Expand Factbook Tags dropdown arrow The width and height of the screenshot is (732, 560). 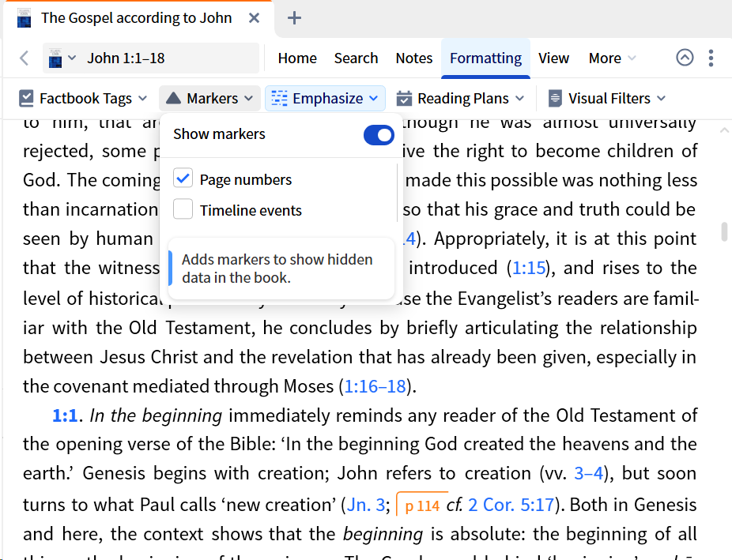click(143, 99)
